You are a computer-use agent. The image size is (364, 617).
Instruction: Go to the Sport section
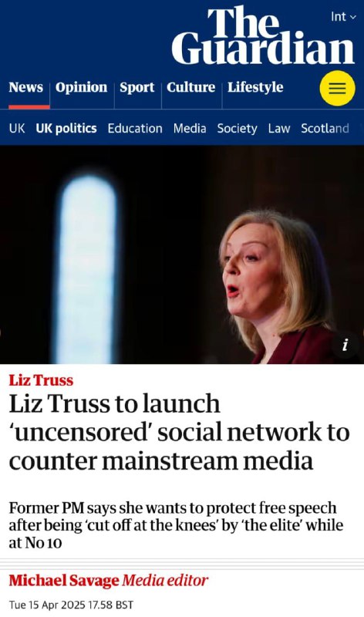coord(137,87)
